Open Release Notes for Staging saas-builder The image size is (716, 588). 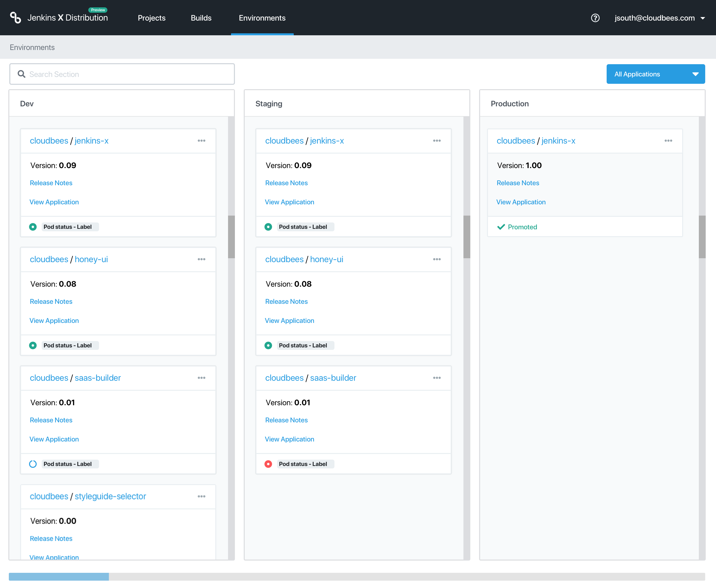tap(286, 420)
